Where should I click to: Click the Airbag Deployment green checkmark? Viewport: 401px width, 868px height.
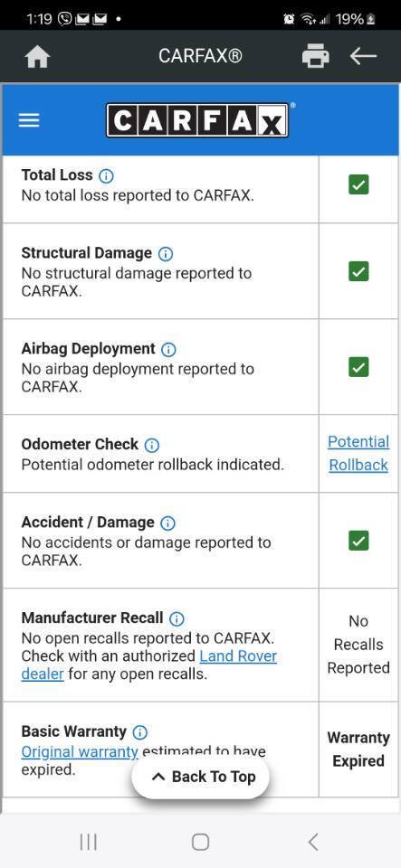[x=358, y=367]
